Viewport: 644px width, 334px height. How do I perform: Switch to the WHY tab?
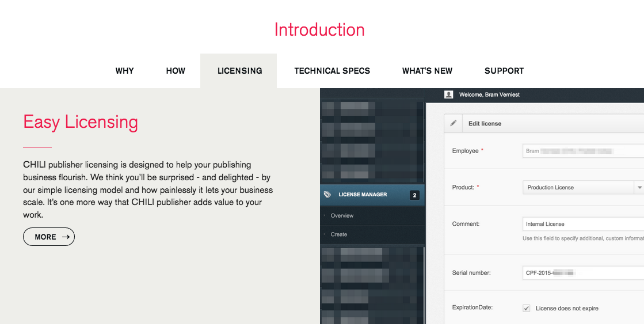(x=124, y=71)
